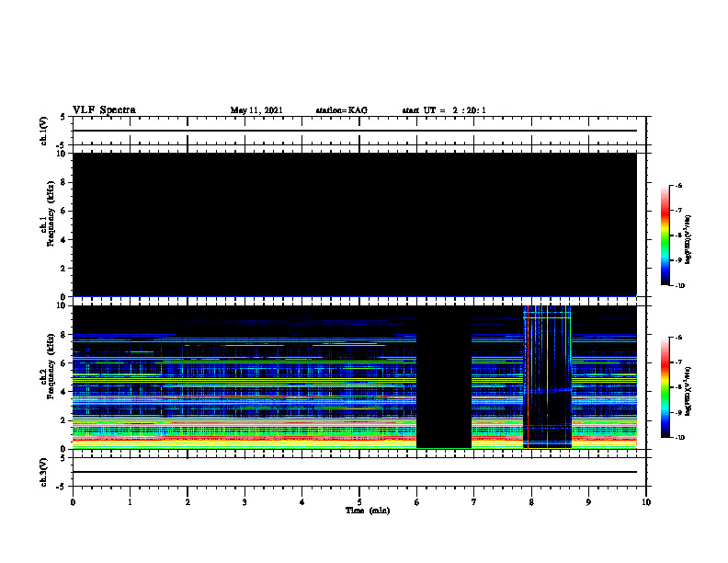The height and width of the screenshot is (563, 728).
Task: Click the "8" tick on the time axis
Action: [531, 502]
